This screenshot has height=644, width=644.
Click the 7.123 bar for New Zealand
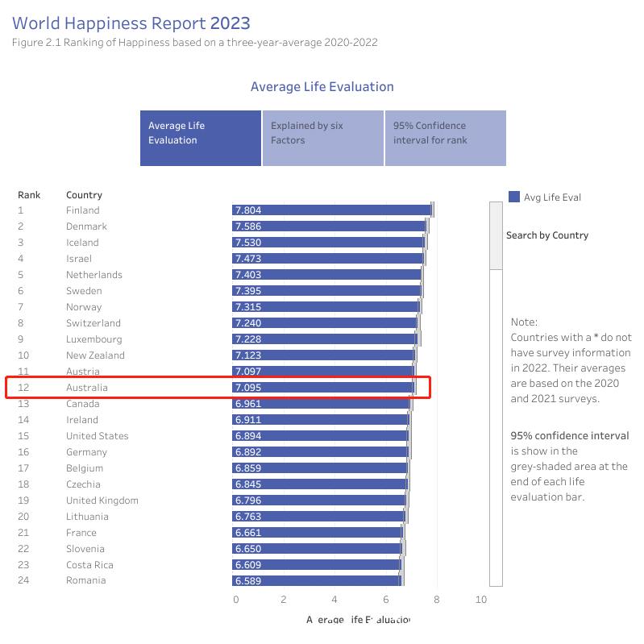tap(323, 355)
